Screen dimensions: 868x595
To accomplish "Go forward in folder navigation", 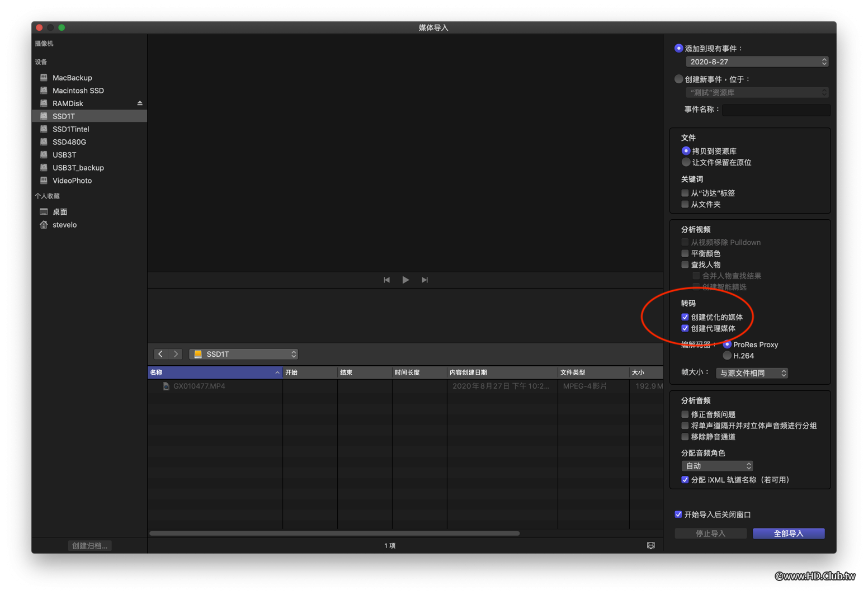I will [176, 354].
